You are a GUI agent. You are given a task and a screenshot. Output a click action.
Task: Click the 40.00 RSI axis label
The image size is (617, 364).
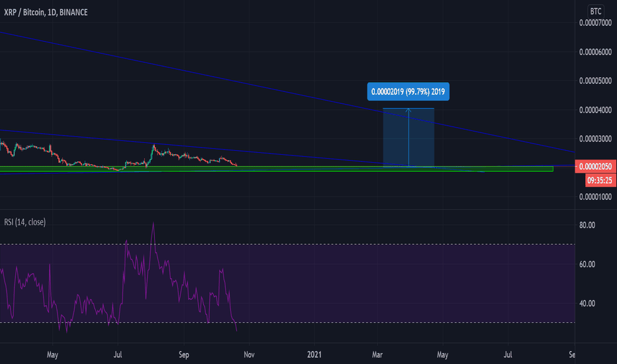click(x=587, y=303)
